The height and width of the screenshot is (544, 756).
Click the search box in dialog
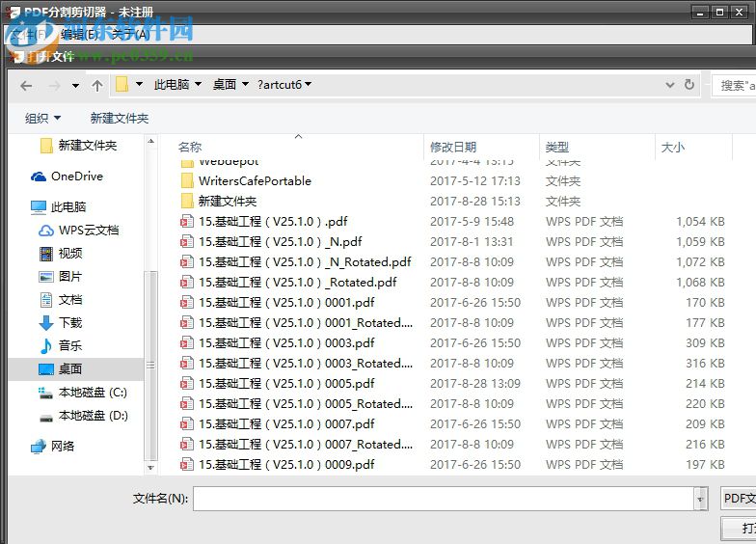735,85
